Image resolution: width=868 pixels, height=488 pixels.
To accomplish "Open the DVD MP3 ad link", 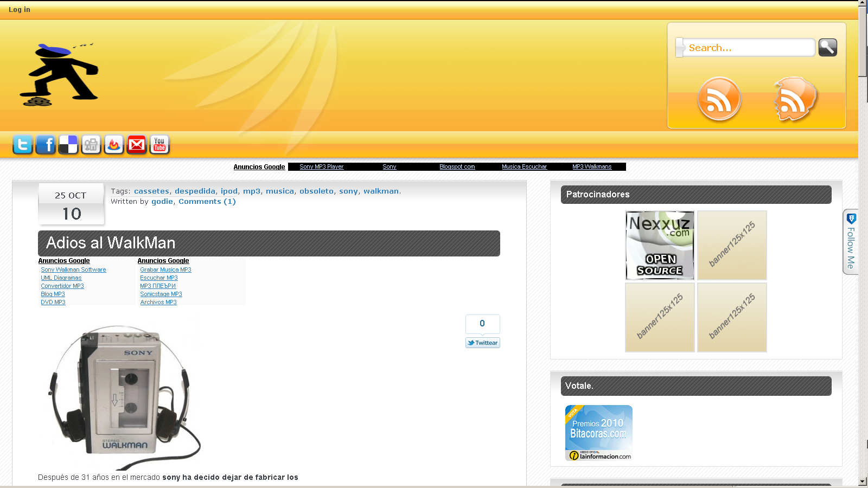I will (53, 302).
